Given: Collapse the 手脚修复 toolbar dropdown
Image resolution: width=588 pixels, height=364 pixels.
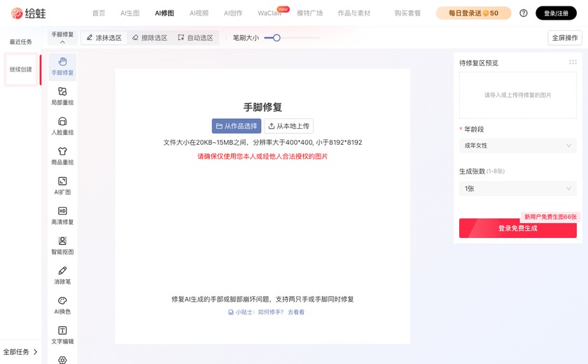Looking at the screenshot, I should pyautogui.click(x=62, y=38).
